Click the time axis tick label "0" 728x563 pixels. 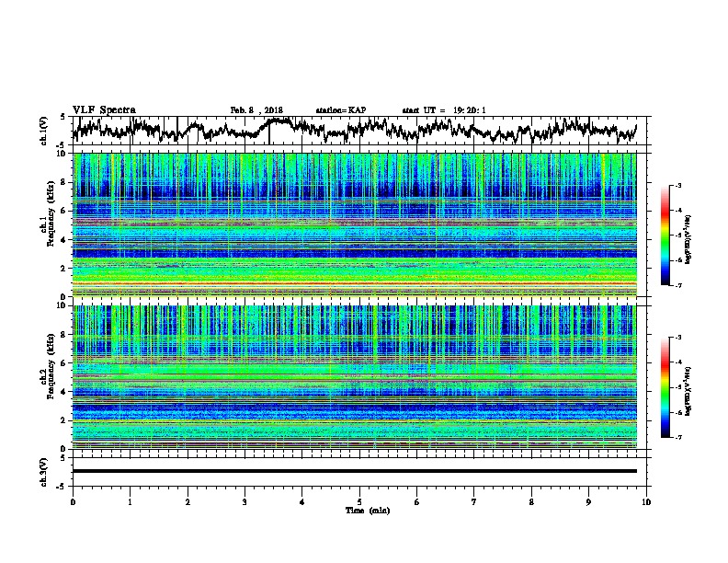coord(73,502)
